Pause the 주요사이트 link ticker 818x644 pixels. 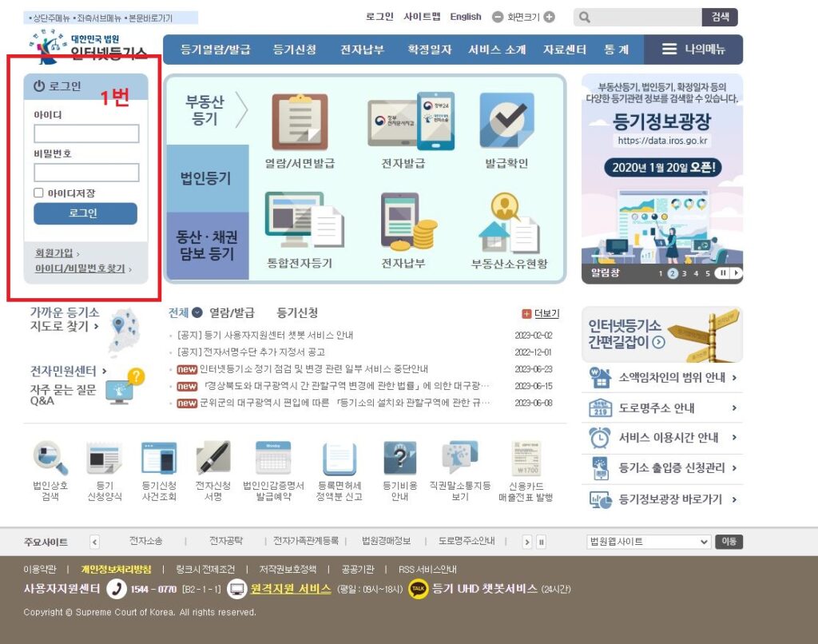click(x=542, y=543)
